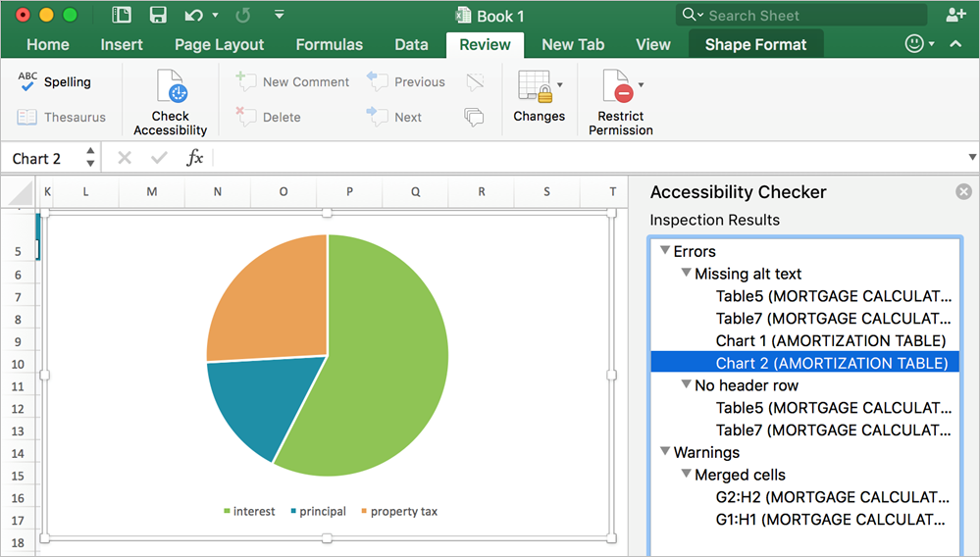The height and width of the screenshot is (557, 980).
Task: Click the confirm checkmark in formula bar
Action: (x=159, y=158)
